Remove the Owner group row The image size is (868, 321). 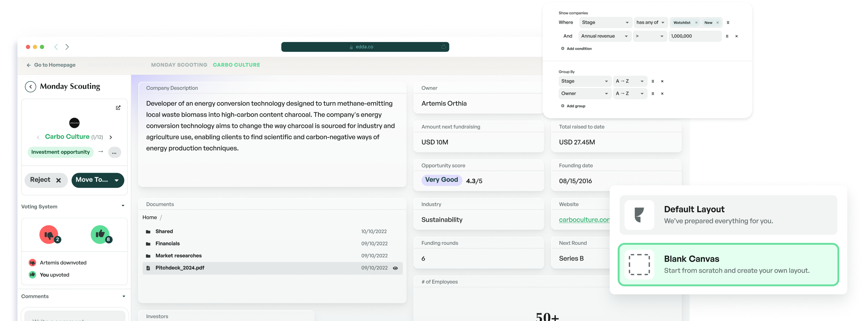(x=662, y=94)
